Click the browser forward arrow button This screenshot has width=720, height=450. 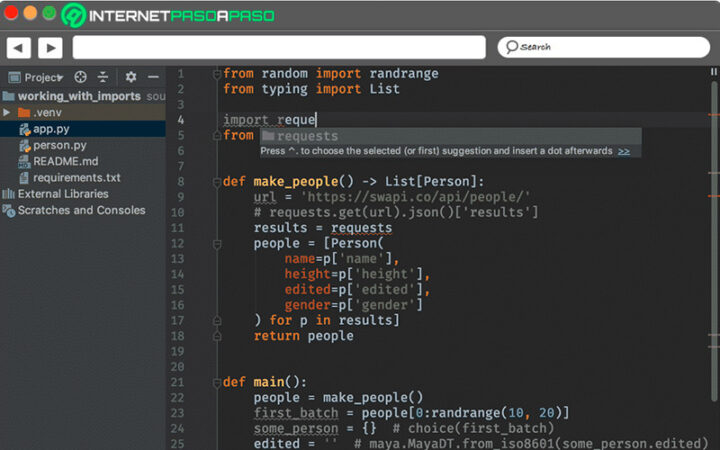pyautogui.click(x=50, y=47)
